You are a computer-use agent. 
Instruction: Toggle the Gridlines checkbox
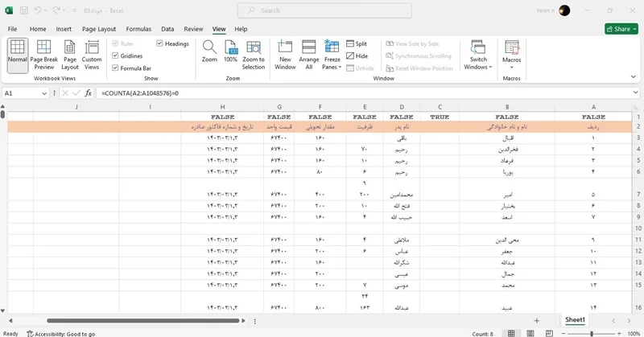coord(115,55)
